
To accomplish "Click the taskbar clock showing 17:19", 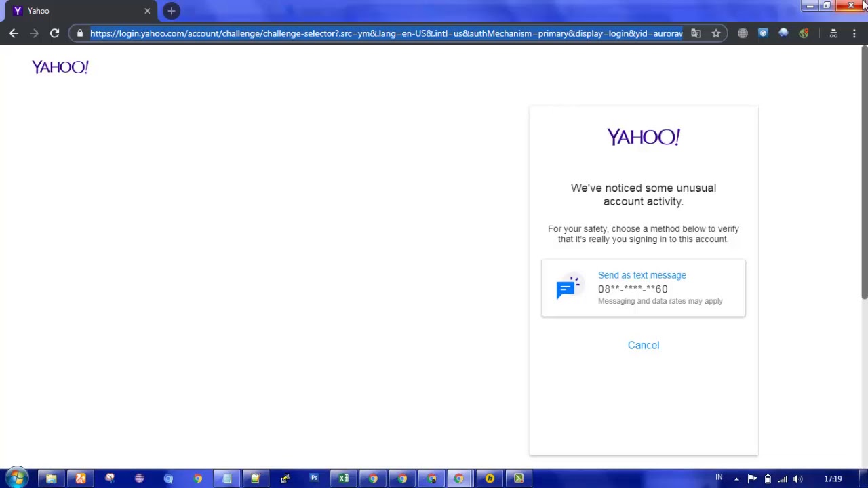I will 833,479.
